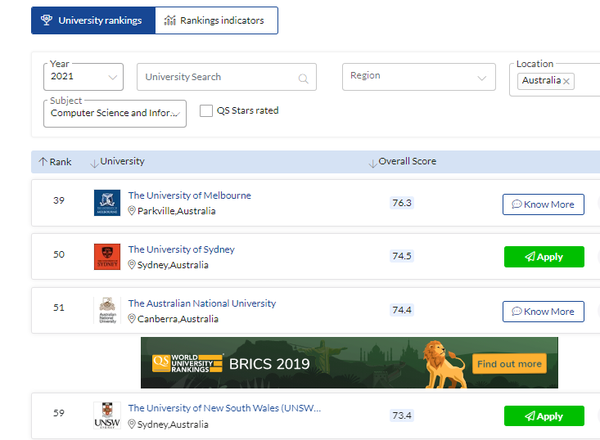This screenshot has width=600, height=440.
Task: Sort by University column arrow
Action: point(94,163)
